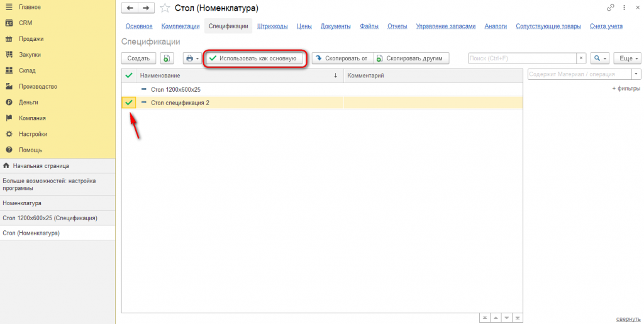Viewport: 644px width, 324px height.
Task: Go back with the left arrow button
Action: 130,8
